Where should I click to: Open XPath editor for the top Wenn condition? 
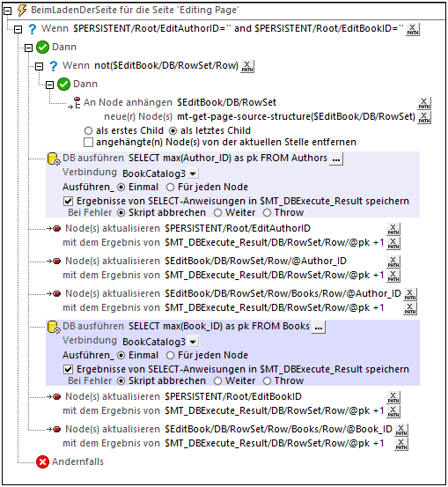pos(413,30)
